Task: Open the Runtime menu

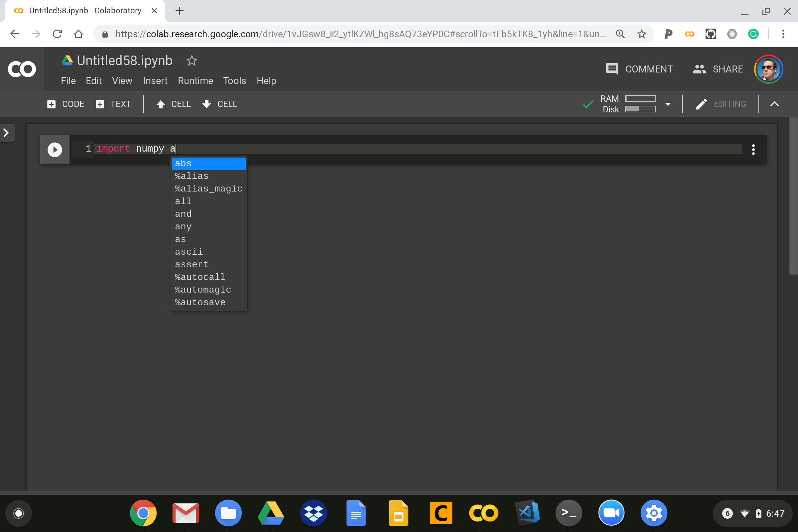Action: tap(195, 81)
